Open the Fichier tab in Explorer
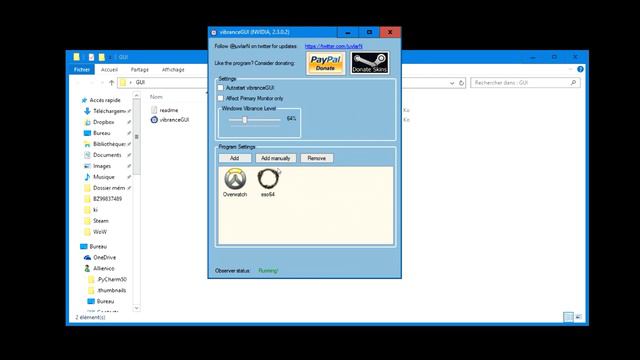Screen dimensions: 640x360 (x=82, y=70)
